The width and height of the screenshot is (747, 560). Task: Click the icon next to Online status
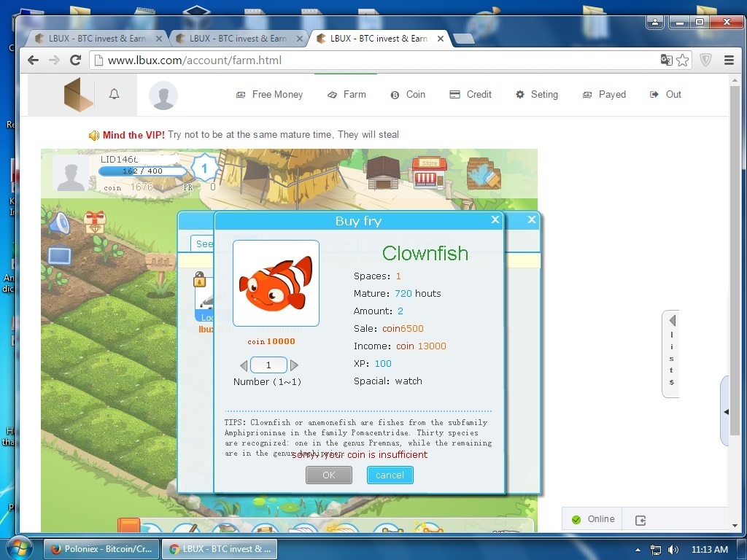pos(640,520)
